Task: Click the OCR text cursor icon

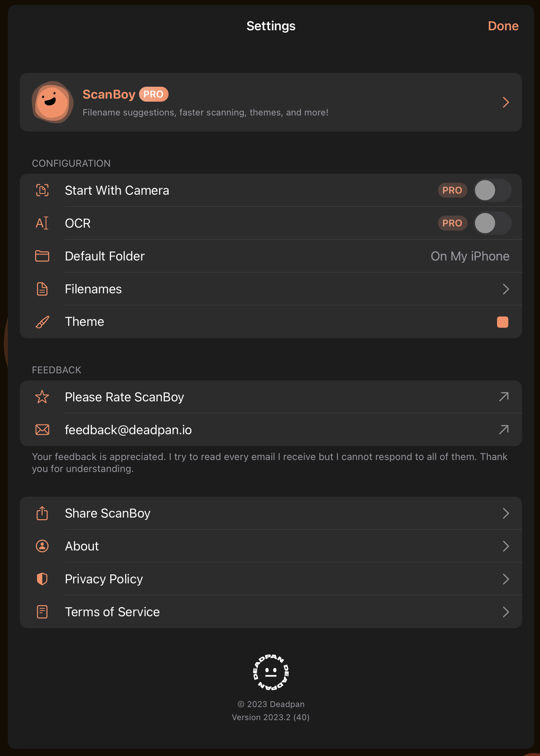Action: click(42, 223)
